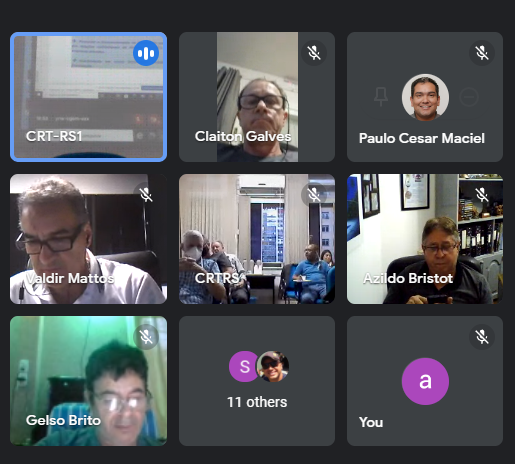The image size is (515, 464).
Task: Click muted mic icon on Claiton Galves tile
Action: tap(314, 53)
